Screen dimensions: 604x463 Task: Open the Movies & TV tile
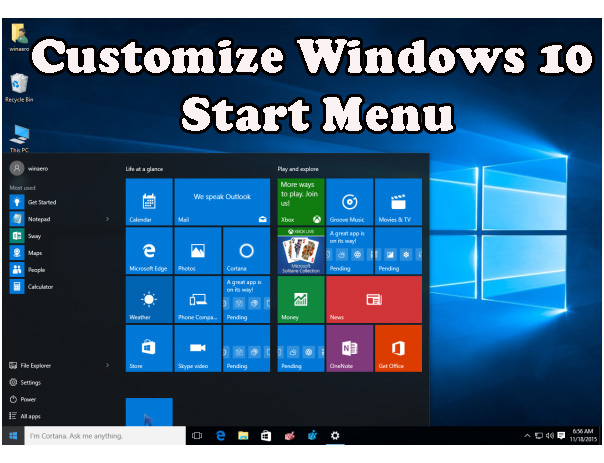[398, 202]
